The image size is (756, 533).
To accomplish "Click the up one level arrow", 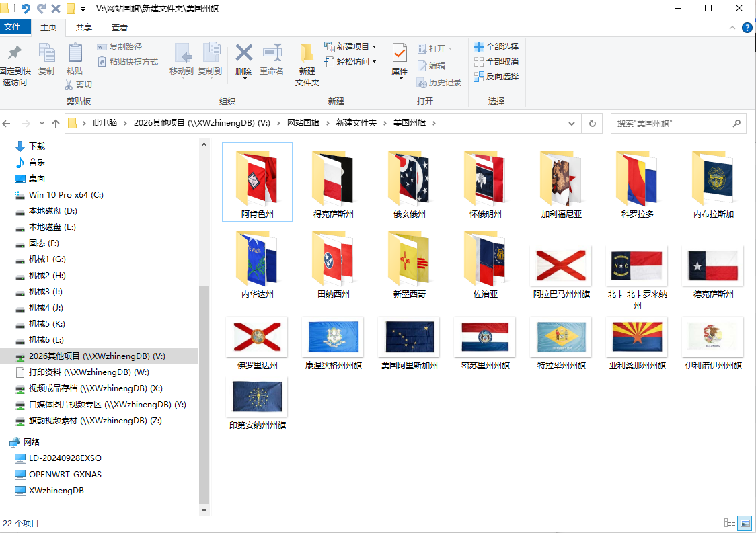I will (x=56, y=124).
